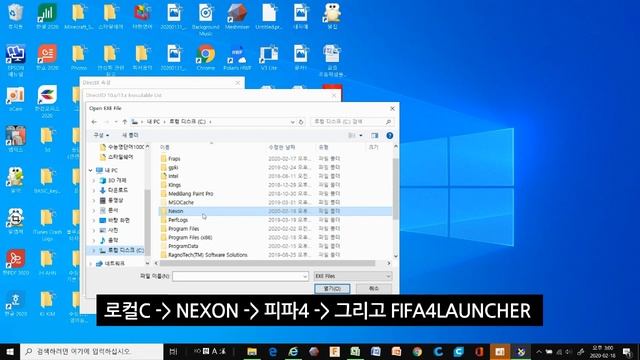Open the Polaris desktop shortcut

pyautogui.click(x=237, y=58)
